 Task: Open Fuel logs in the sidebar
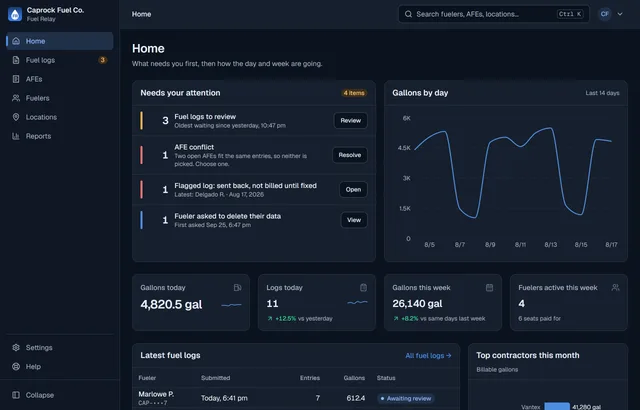pyautogui.click(x=60, y=60)
